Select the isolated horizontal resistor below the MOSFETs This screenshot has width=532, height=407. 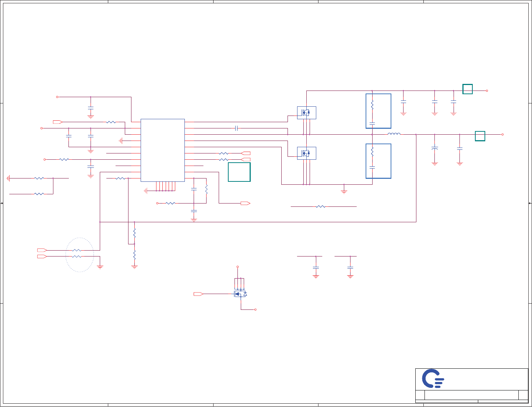pyautogui.click(x=321, y=207)
